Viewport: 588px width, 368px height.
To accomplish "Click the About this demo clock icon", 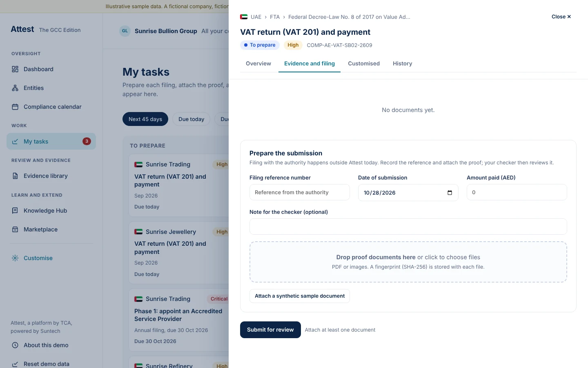I will click(15, 345).
